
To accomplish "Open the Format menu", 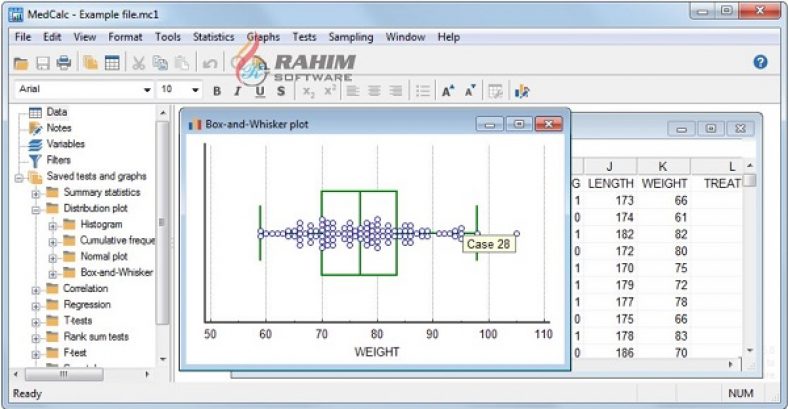I will point(125,37).
